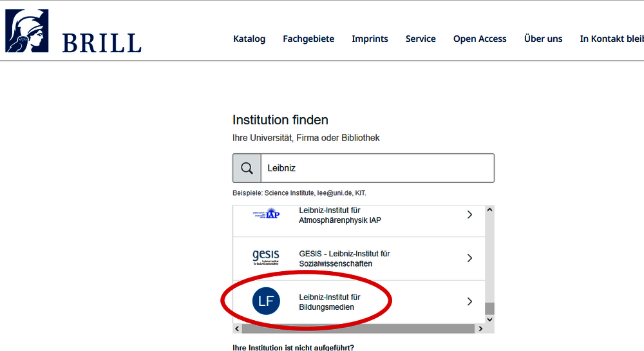Screen dimensions: 644x351
Task: Open the GESIS row chevron arrow
Action: [469, 258]
